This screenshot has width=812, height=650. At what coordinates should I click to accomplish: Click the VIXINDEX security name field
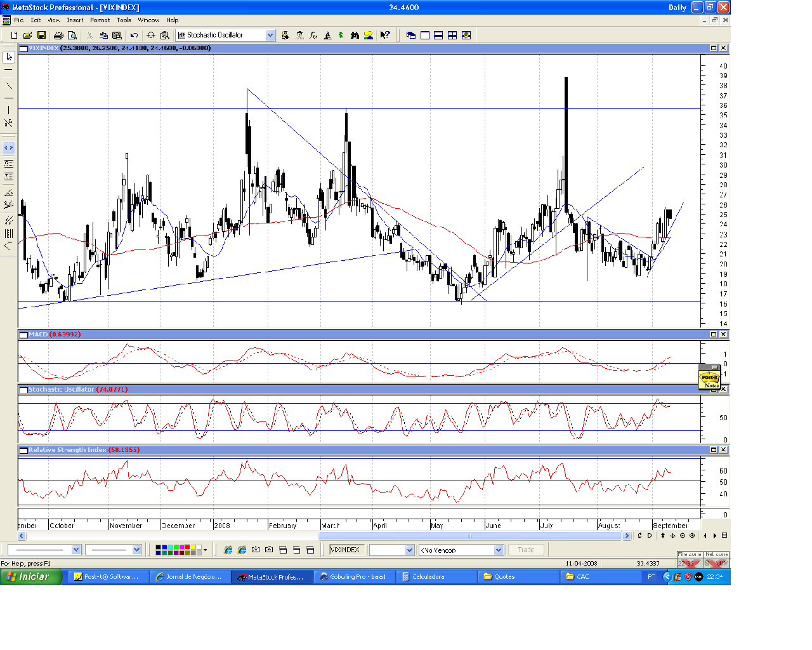pyautogui.click(x=347, y=550)
